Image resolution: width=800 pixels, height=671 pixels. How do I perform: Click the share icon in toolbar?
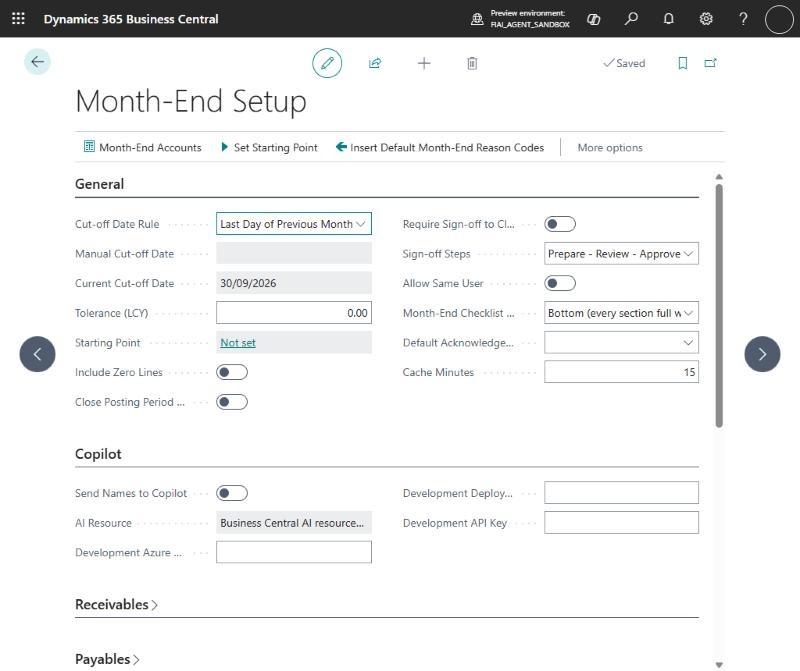[375, 63]
